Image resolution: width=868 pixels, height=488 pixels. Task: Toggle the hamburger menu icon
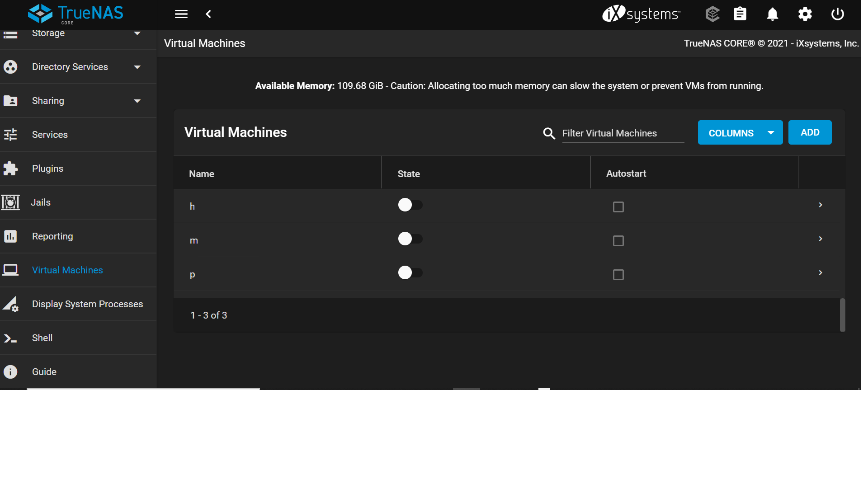point(181,14)
